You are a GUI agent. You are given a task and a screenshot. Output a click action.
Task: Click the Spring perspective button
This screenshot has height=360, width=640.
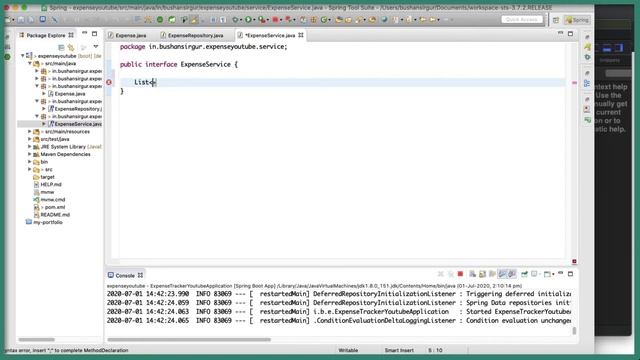pos(577,20)
